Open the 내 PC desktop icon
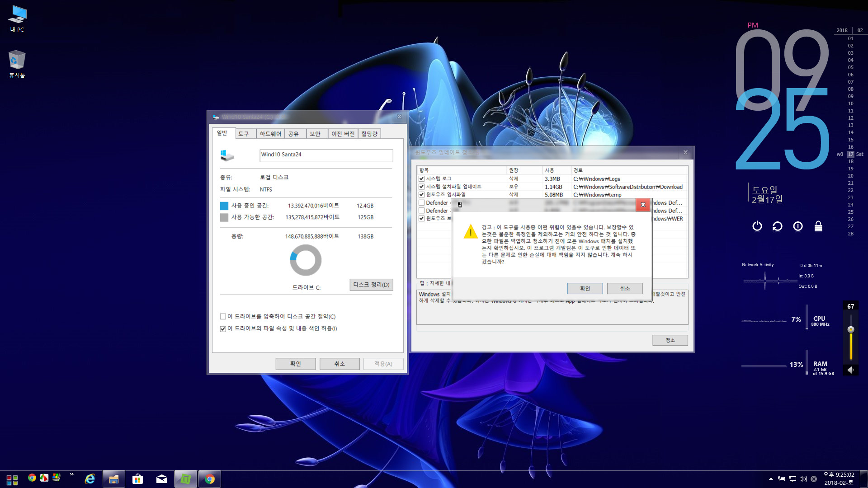 pos(17,19)
